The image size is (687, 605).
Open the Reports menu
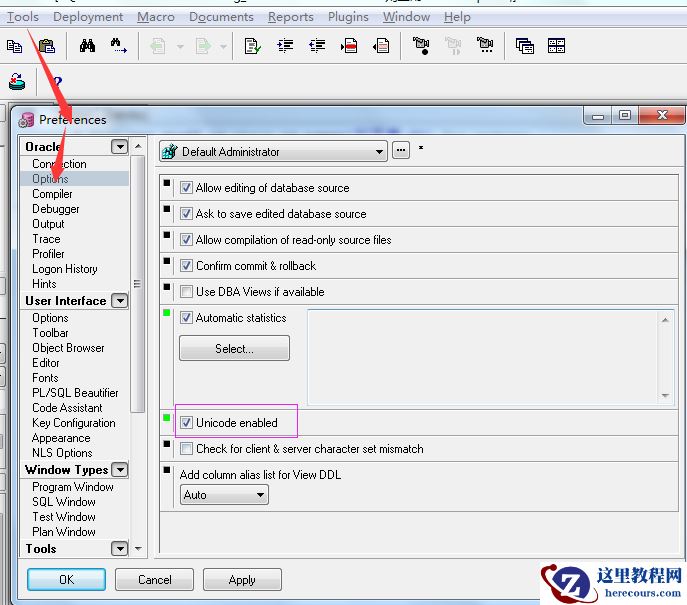(290, 17)
